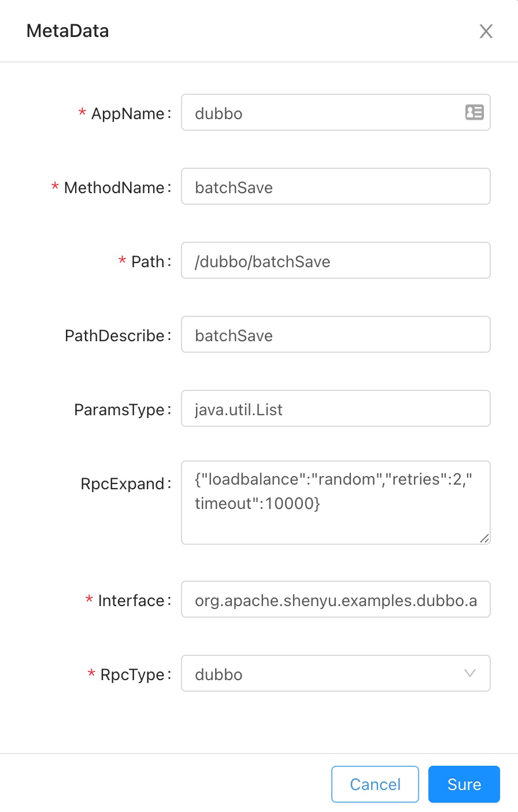Close the MetaData dialog with X
The width and height of the screenshot is (518, 812).
pyautogui.click(x=486, y=31)
